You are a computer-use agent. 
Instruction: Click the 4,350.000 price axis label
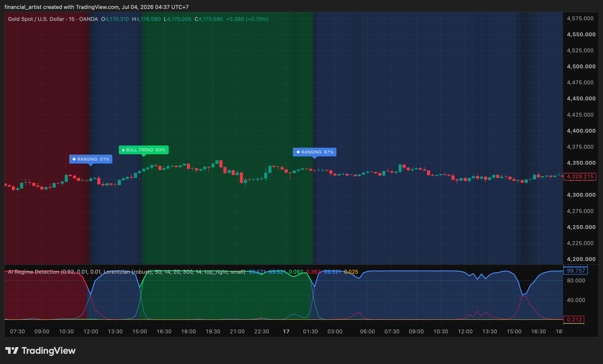(x=581, y=163)
